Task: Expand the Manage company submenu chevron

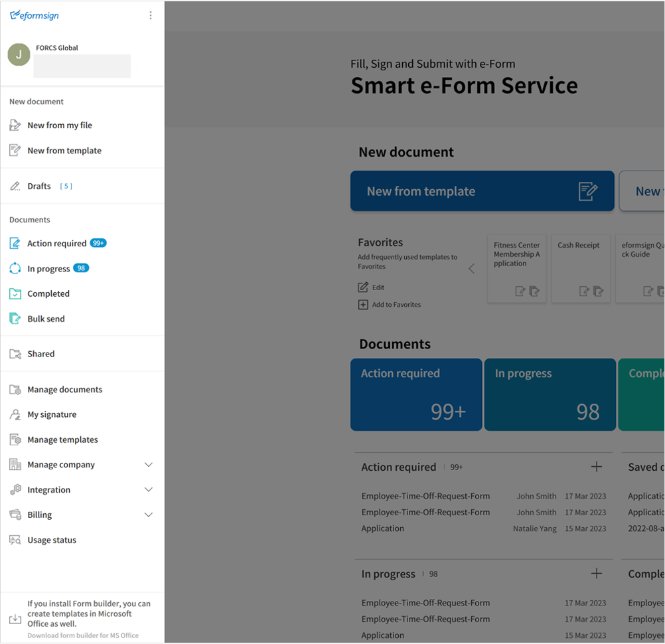Action: [149, 465]
